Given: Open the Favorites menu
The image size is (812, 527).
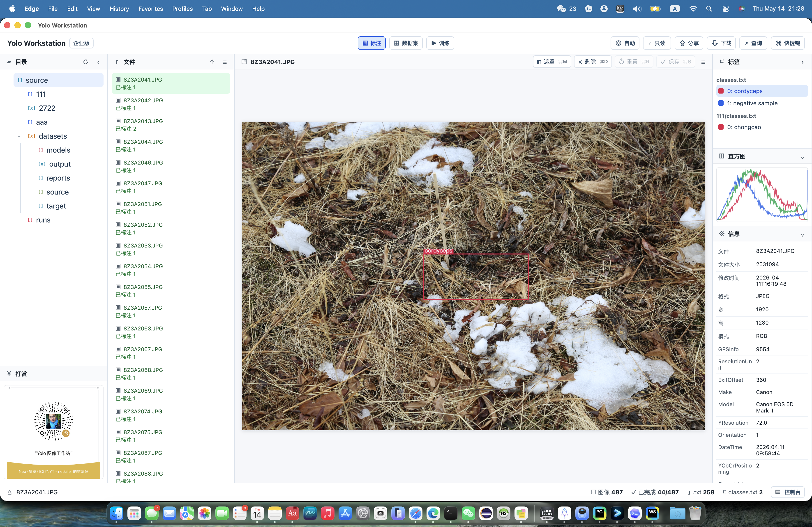Looking at the screenshot, I should click(150, 9).
